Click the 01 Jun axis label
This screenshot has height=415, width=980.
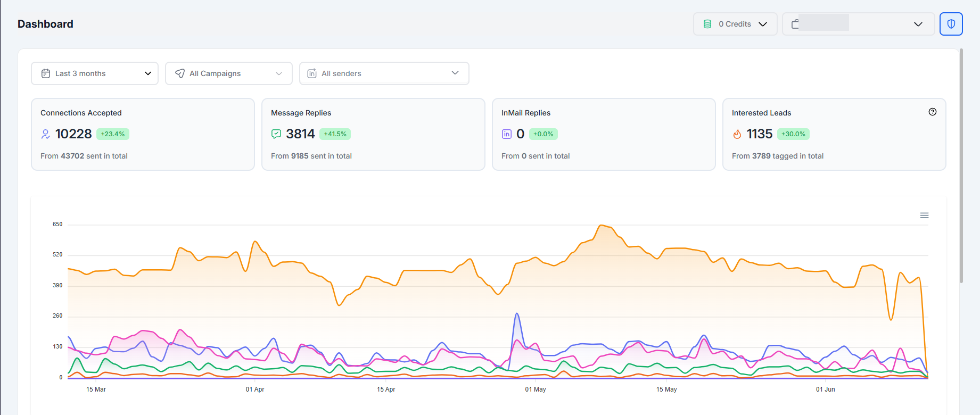click(826, 389)
